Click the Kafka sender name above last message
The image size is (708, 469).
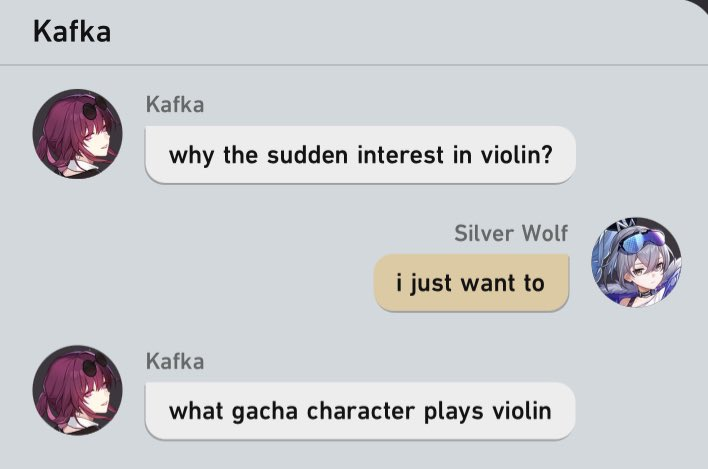click(x=175, y=362)
